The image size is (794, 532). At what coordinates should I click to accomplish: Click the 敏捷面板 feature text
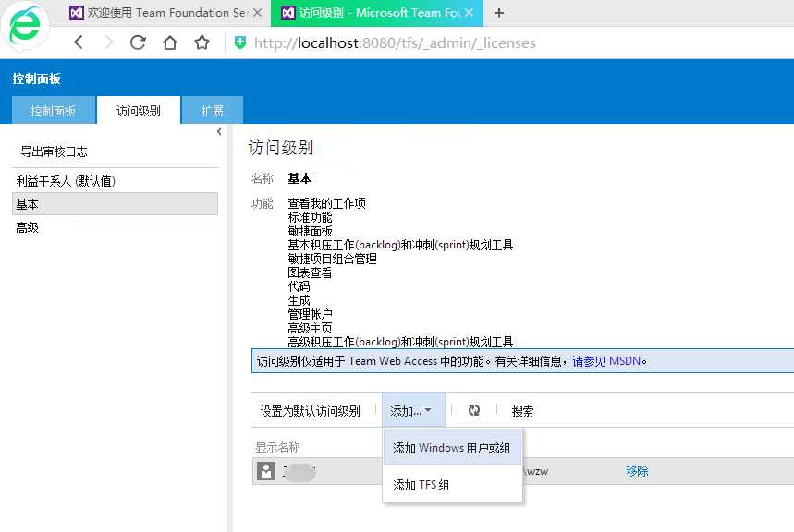click(310, 231)
